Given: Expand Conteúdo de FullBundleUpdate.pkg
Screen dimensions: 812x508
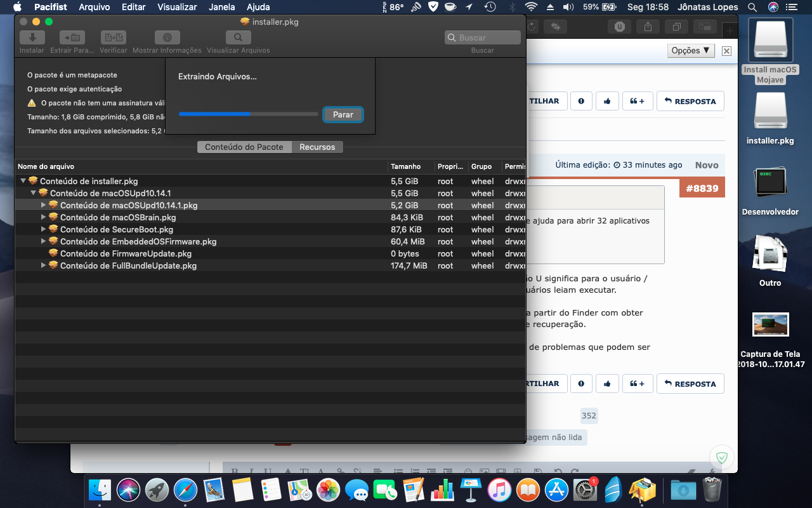Looking at the screenshot, I should (44, 265).
